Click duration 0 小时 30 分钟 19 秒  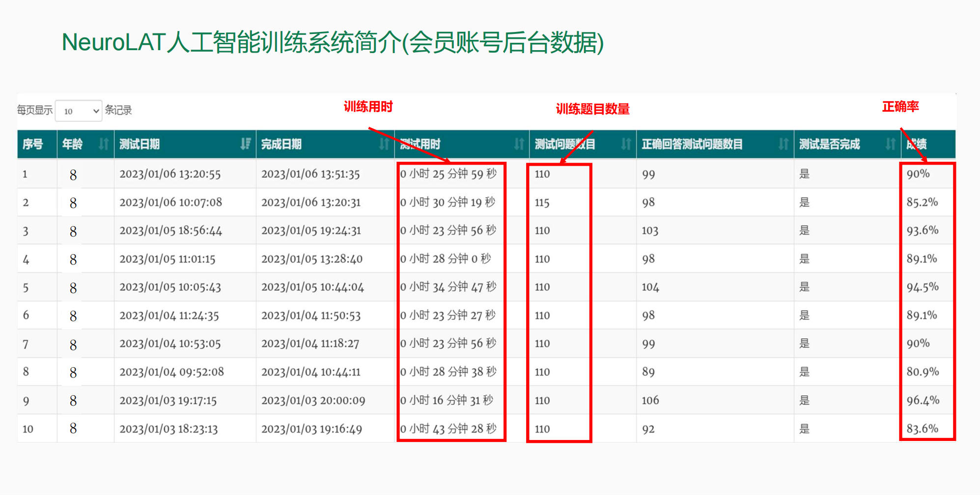pos(448,203)
